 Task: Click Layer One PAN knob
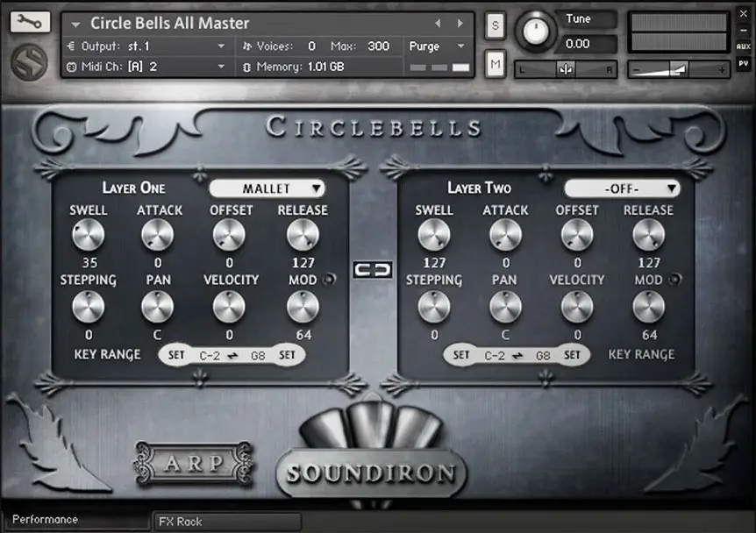click(x=158, y=307)
